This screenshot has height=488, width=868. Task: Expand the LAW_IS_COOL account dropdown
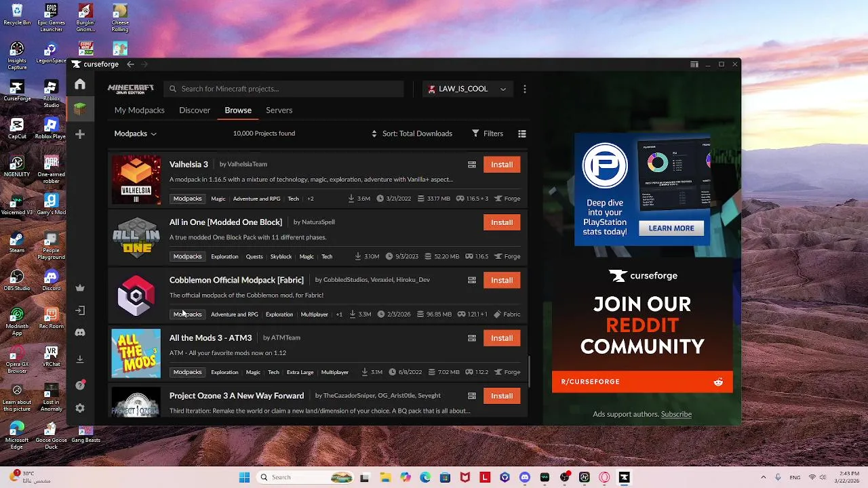pos(468,89)
